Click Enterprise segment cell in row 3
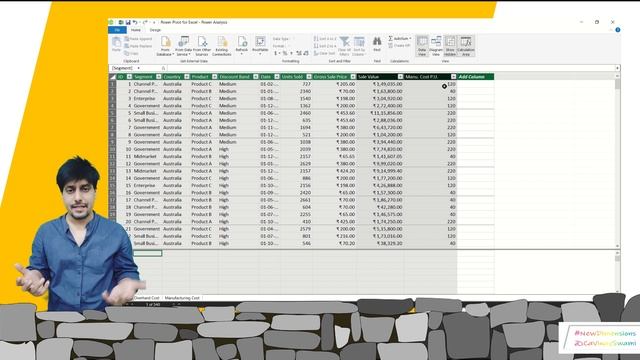 147,98
